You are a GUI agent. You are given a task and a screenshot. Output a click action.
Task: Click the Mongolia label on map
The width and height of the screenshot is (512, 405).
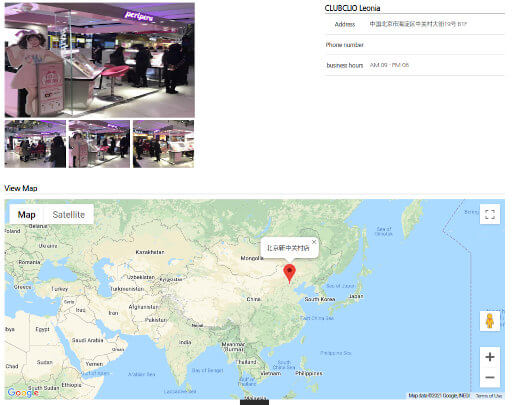click(252, 258)
